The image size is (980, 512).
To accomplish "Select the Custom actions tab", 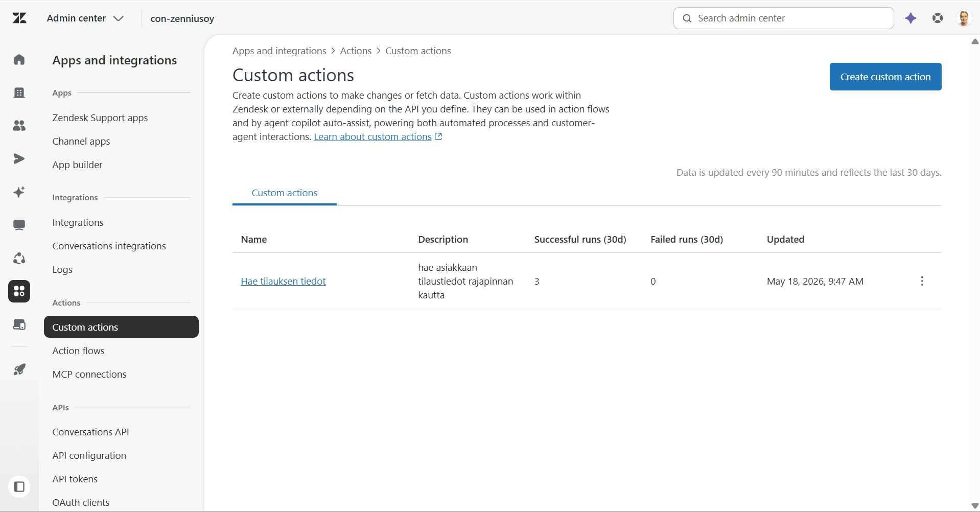I will [285, 193].
